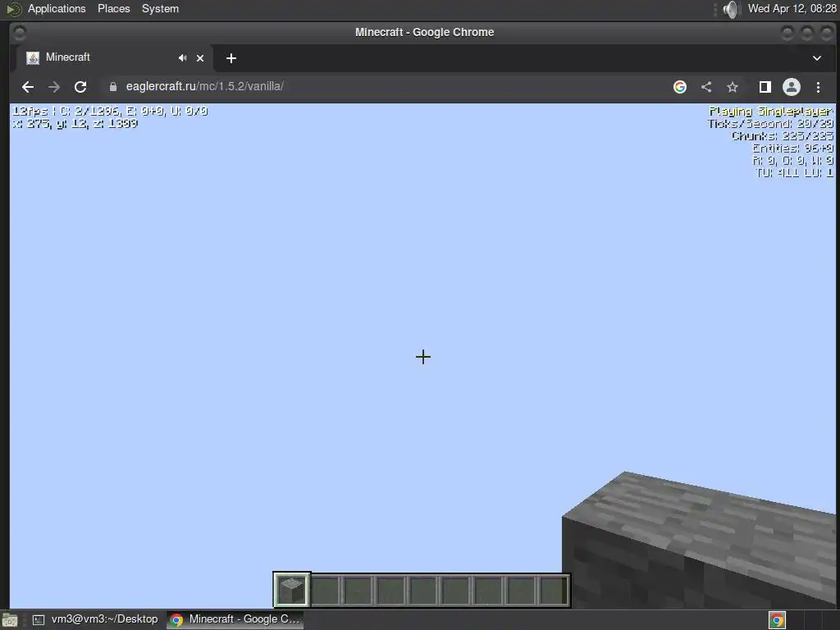Select the second hotbar slot
The image size is (840, 630).
coord(326,590)
